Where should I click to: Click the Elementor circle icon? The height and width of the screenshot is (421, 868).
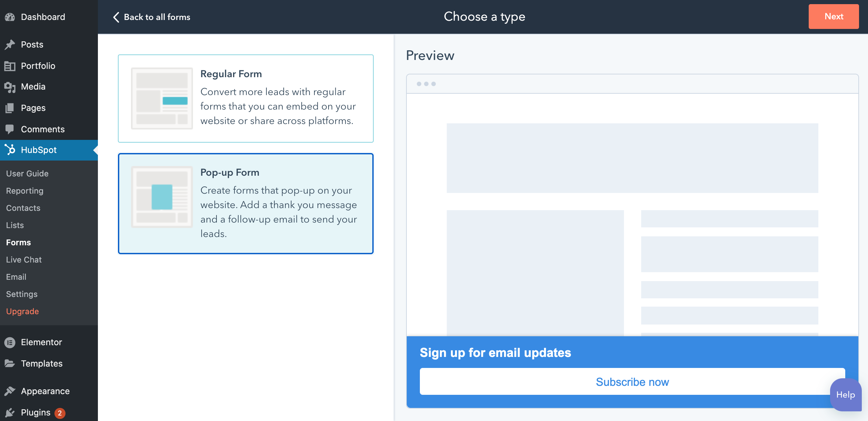10,342
